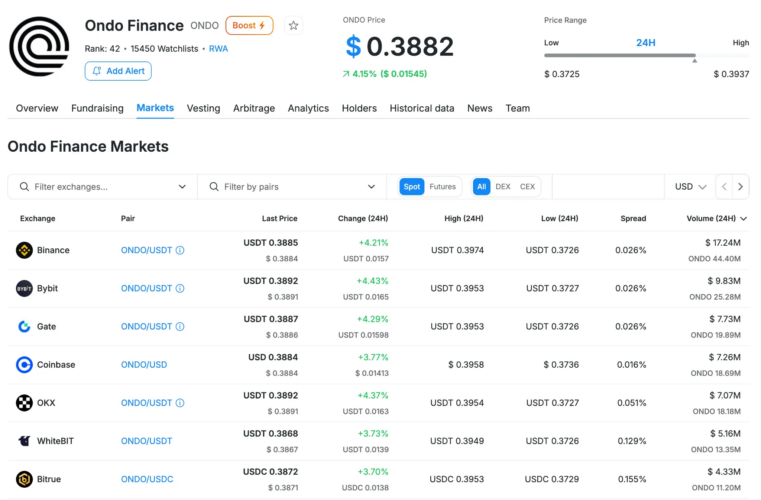This screenshot has height=500, width=761.
Task: Click the 24H price range selector label
Action: coord(645,43)
